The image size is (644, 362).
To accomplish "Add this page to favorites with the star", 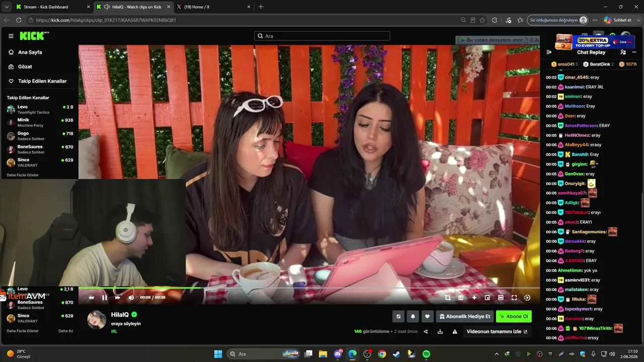I will point(482,20).
